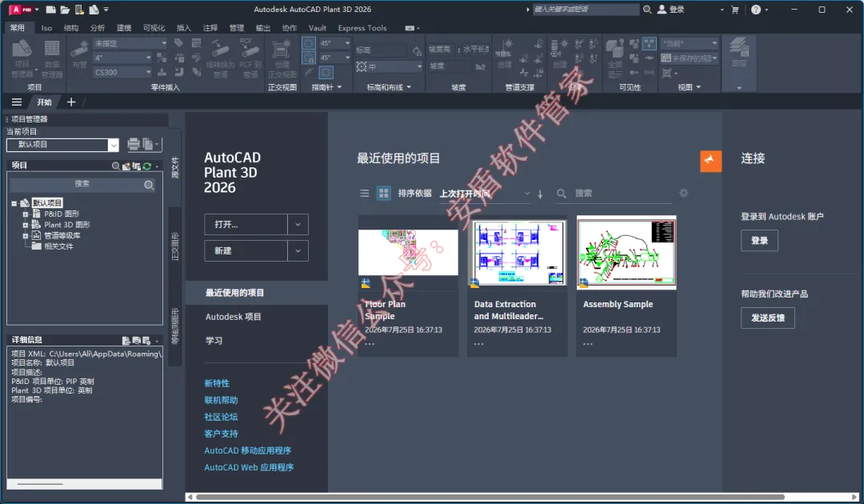The width and height of the screenshot is (864, 504).
Task: Open the 新特性 link
Action: tap(217, 383)
